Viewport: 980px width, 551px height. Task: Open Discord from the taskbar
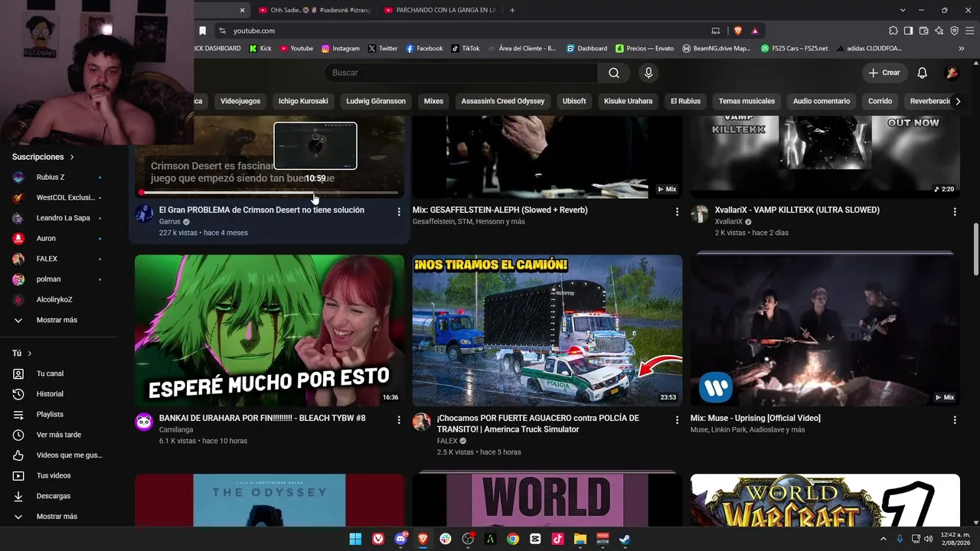tap(401, 539)
